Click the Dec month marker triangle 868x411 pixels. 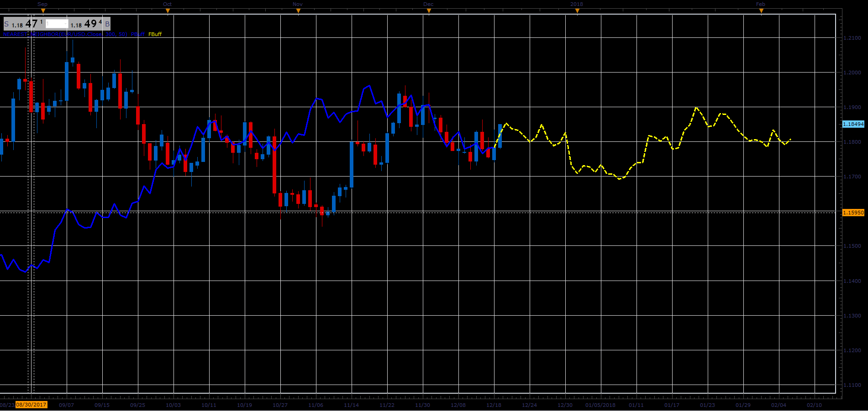pos(429,12)
